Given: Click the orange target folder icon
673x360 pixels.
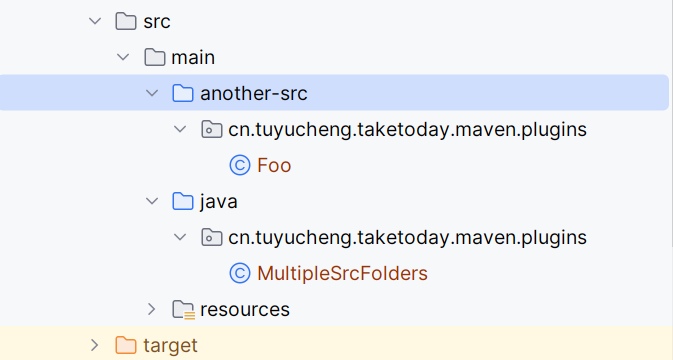Looking at the screenshot, I should pyautogui.click(x=126, y=345).
